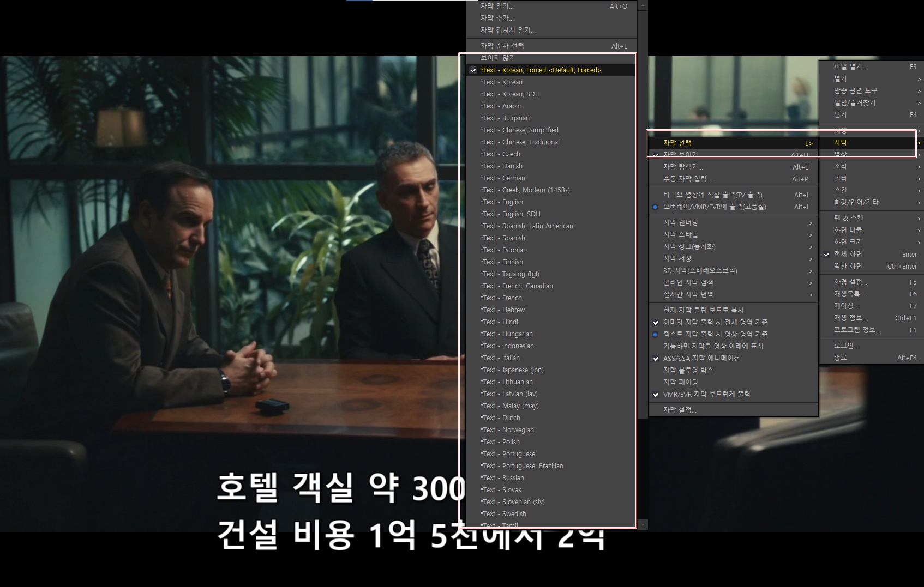
Task: Toggle checked '전체 화면' option
Action: pyautogui.click(x=871, y=254)
